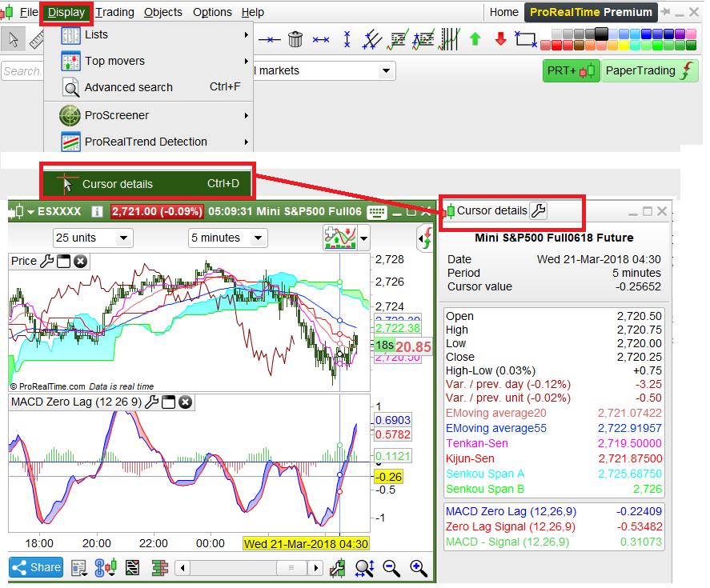Open the Objects menu
This screenshot has height=588, width=710.
point(163,12)
